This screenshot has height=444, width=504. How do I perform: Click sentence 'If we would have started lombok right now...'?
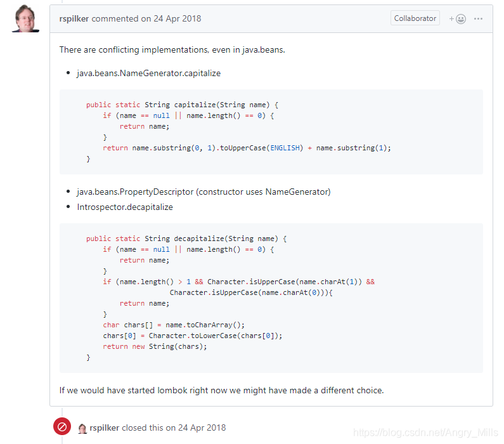[221, 390]
